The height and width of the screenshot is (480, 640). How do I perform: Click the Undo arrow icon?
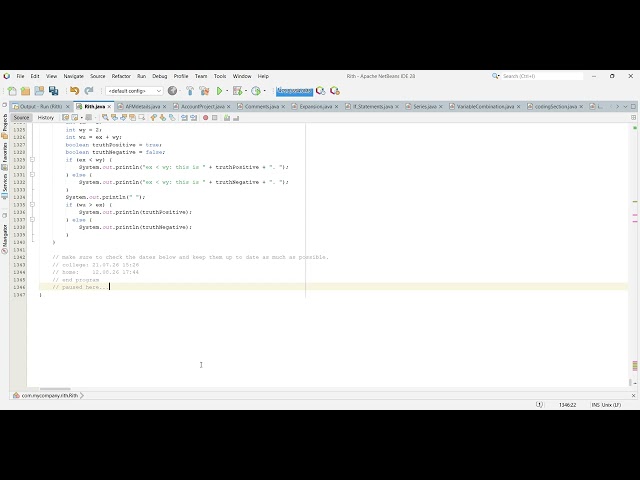74,91
